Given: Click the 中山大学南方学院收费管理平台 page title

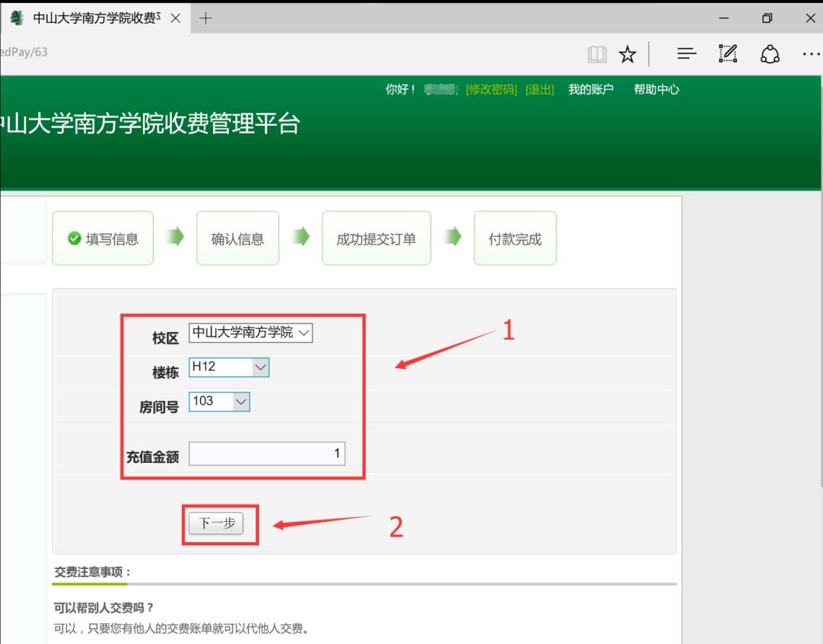Looking at the screenshot, I should (x=149, y=124).
